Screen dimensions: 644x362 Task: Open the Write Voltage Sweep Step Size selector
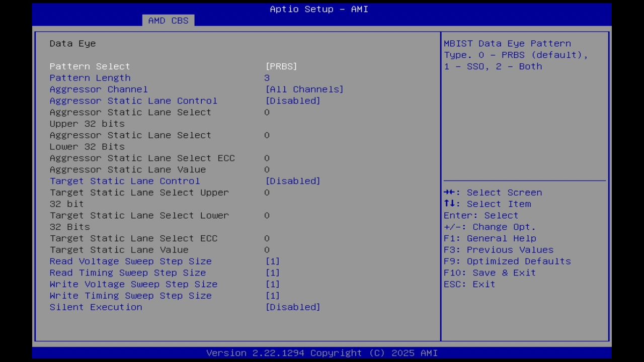coord(273,284)
